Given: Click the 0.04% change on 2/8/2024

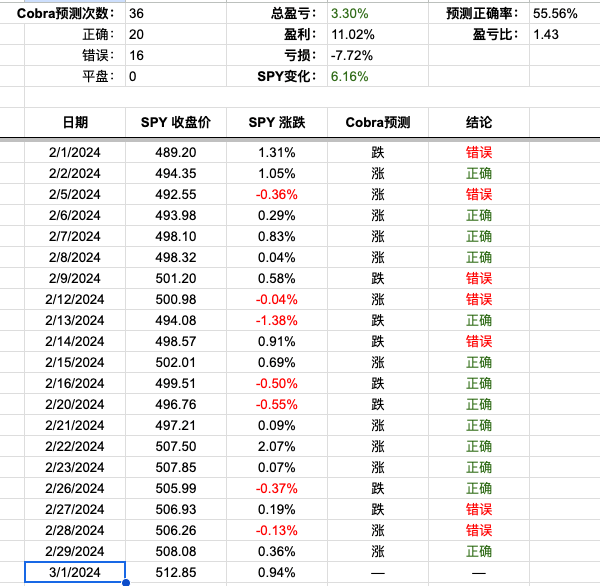Looking at the screenshot, I should point(277,257).
